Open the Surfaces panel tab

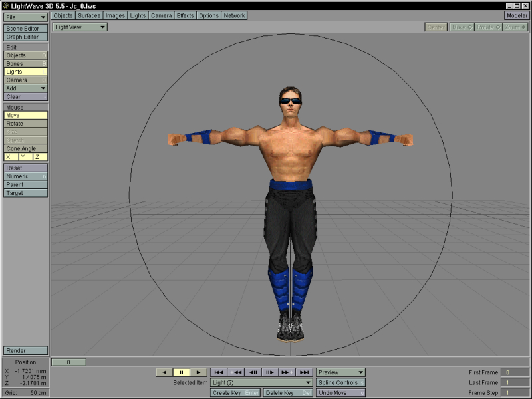[x=89, y=15]
